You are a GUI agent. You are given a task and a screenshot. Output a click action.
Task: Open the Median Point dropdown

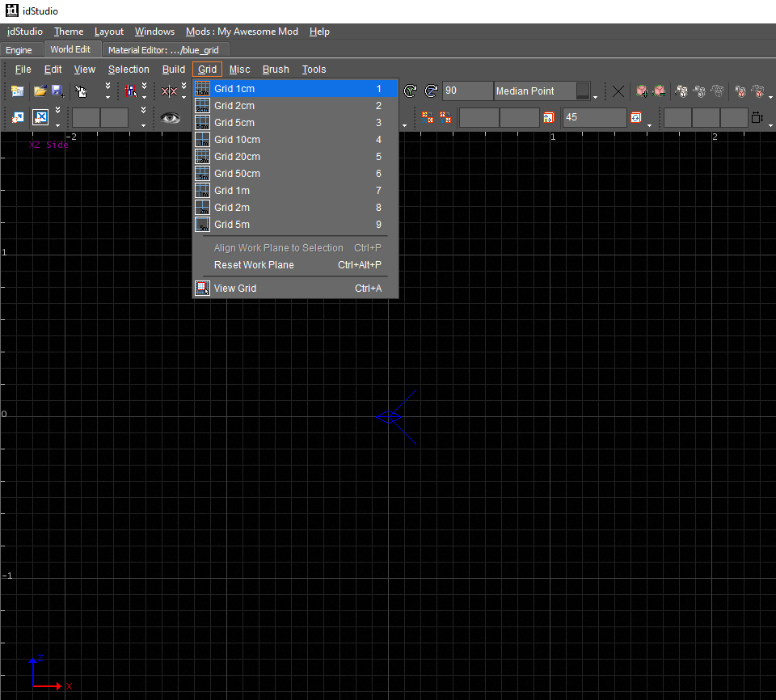pos(542,91)
